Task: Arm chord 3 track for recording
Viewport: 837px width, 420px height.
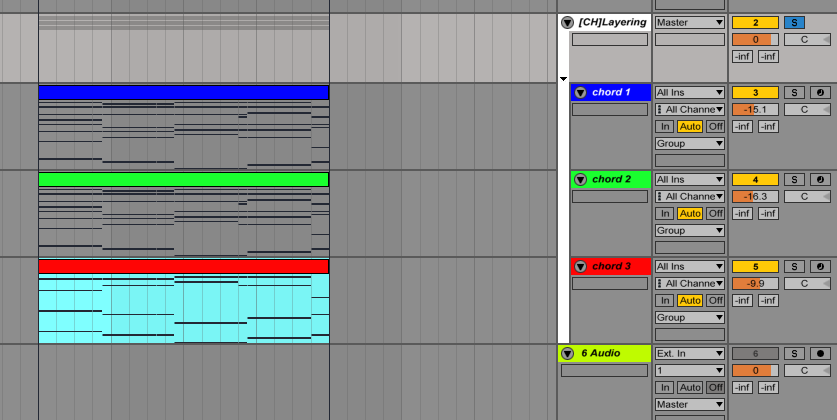Action: (x=820, y=266)
